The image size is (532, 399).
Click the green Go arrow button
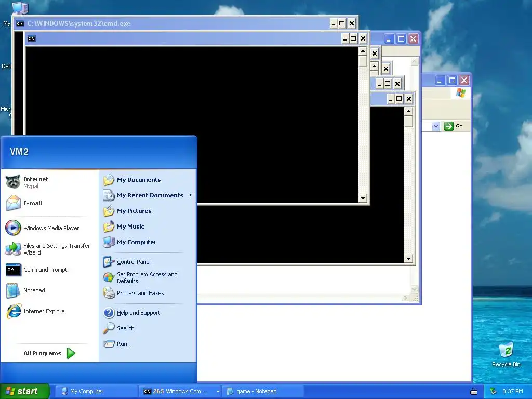[449, 126]
